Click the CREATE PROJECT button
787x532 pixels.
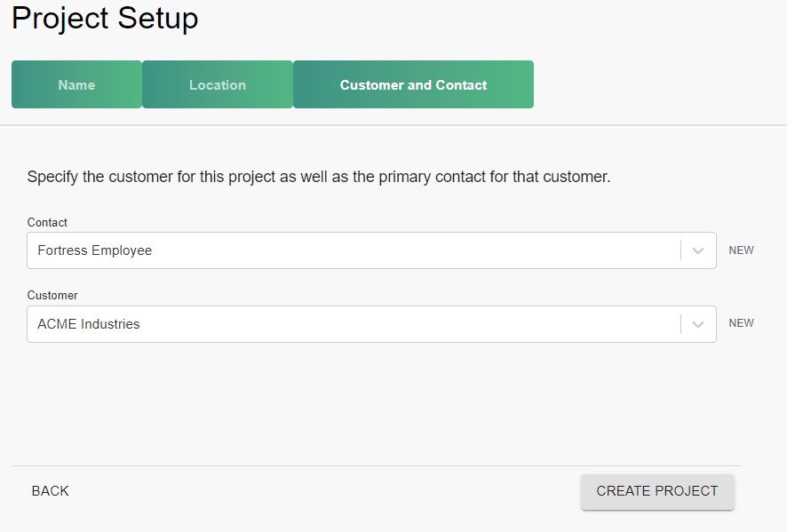(x=657, y=491)
